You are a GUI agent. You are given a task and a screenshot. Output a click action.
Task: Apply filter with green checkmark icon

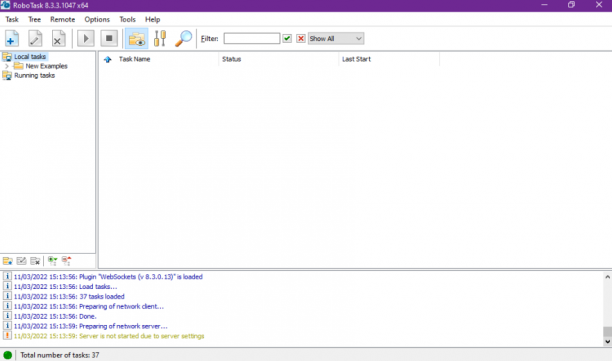[287, 38]
